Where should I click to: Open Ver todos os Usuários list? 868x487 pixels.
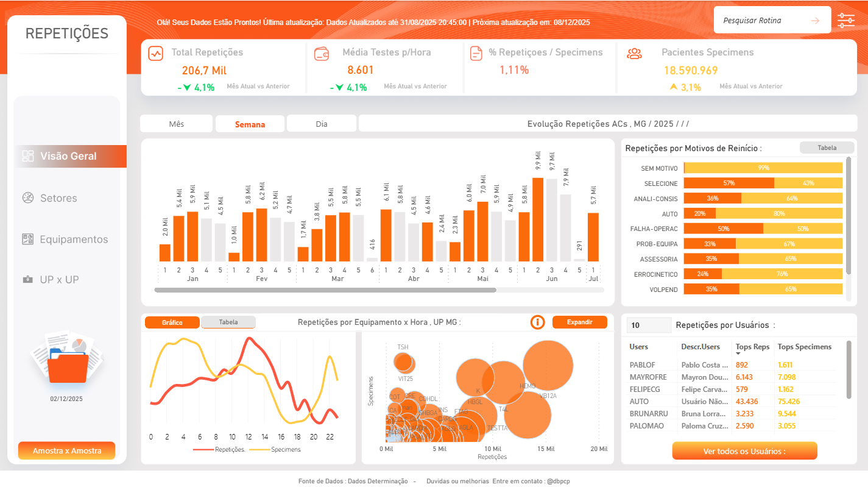point(744,451)
